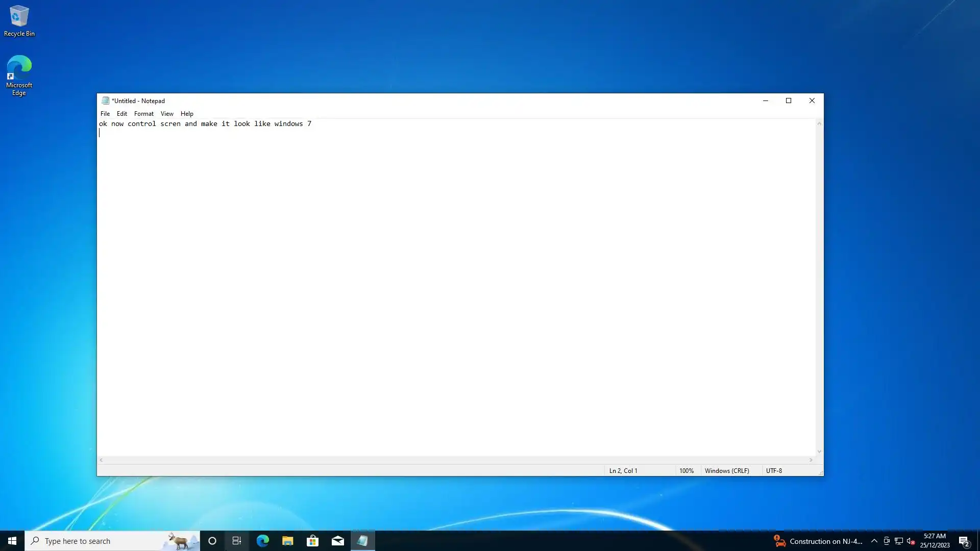Open Task View from the taskbar
The image size is (980, 551).
click(x=237, y=541)
